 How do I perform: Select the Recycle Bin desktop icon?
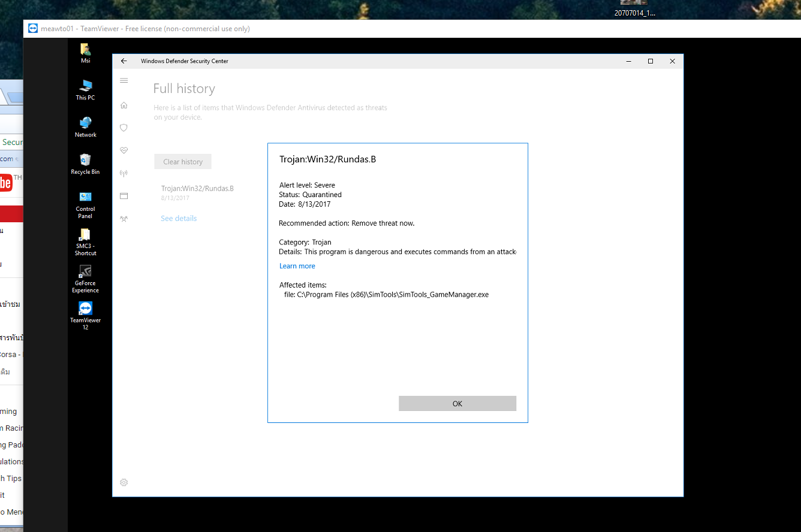pos(86,164)
